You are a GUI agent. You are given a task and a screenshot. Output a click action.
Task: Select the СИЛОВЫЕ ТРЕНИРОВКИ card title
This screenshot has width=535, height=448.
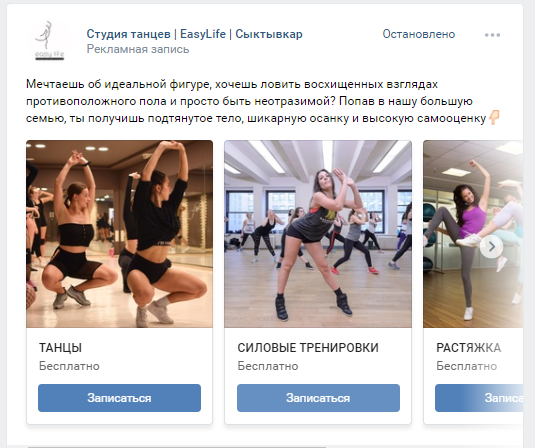point(308,348)
